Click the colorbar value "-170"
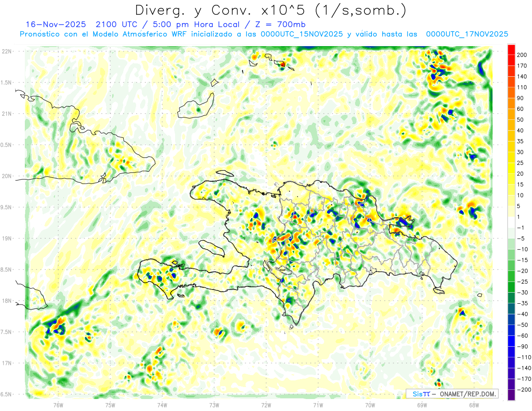The image size is (532, 411). click(x=525, y=379)
